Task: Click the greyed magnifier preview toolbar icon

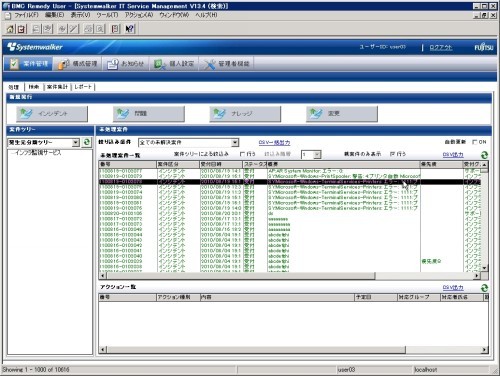Action: point(100,29)
